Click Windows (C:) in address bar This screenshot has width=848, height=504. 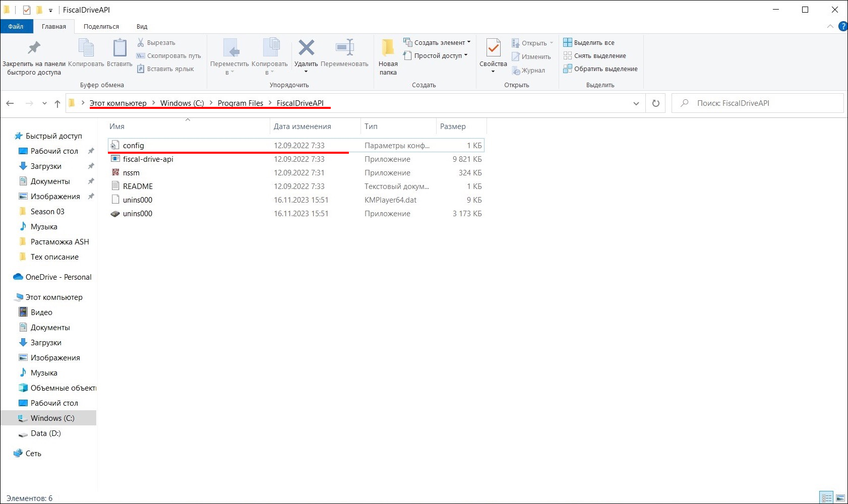click(x=182, y=103)
